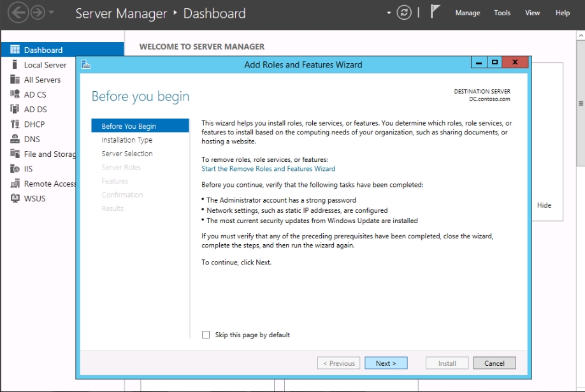Click DC.contoso.com destination server text

coord(489,99)
